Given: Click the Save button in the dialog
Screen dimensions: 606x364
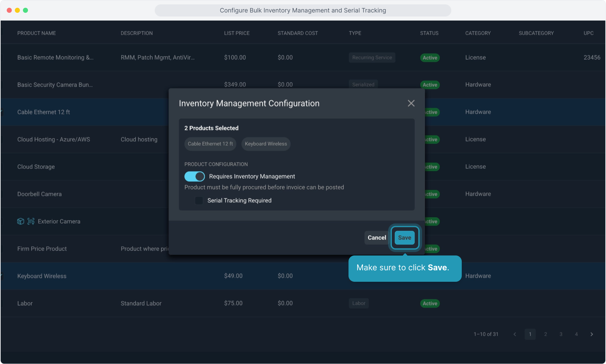Looking at the screenshot, I should click(404, 238).
